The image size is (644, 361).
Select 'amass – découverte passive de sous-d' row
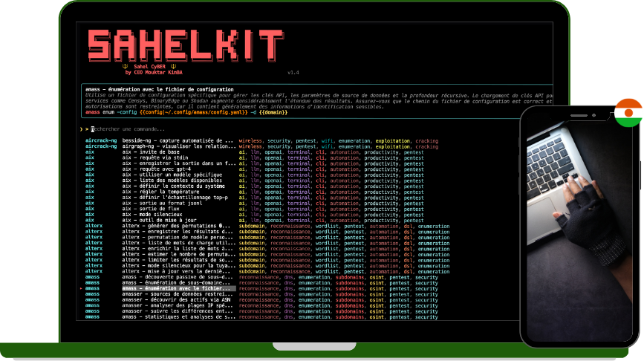[261, 277]
